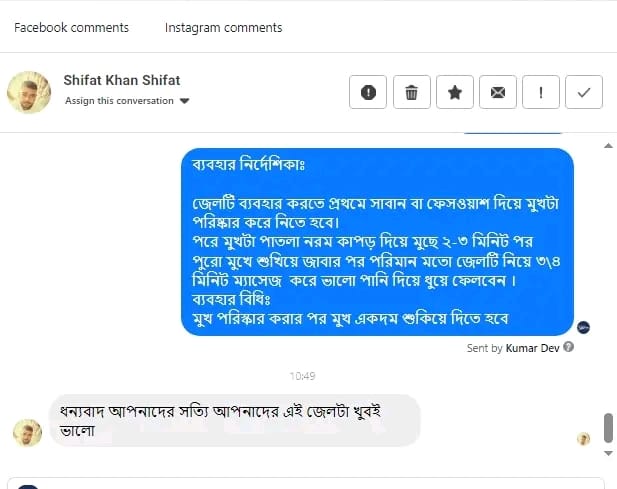The width and height of the screenshot is (617, 489).
Task: Click the customer avatar beside the grey message
Action: tap(26, 432)
